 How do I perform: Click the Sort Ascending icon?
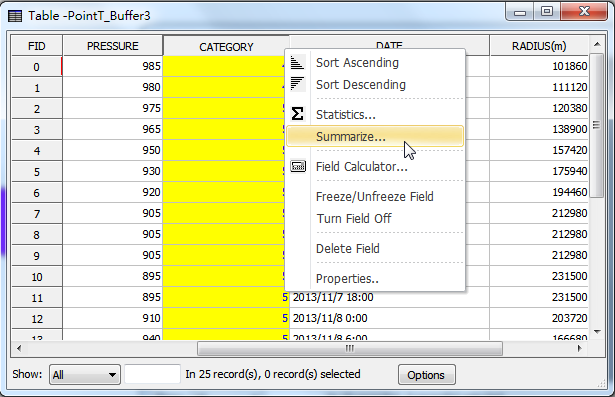pyautogui.click(x=297, y=63)
